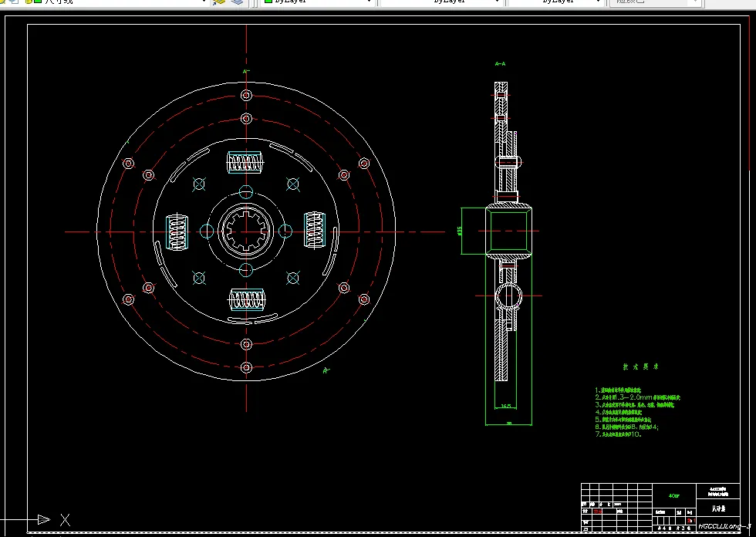Select the HGCCLLILong-3 drawing number text
The height and width of the screenshot is (537, 756).
click(x=724, y=526)
